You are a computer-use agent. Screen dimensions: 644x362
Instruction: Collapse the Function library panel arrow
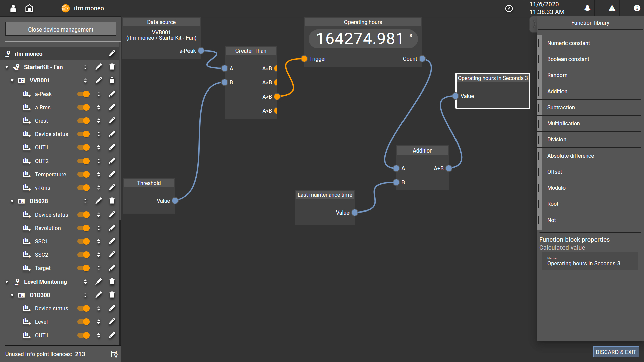[x=533, y=24]
